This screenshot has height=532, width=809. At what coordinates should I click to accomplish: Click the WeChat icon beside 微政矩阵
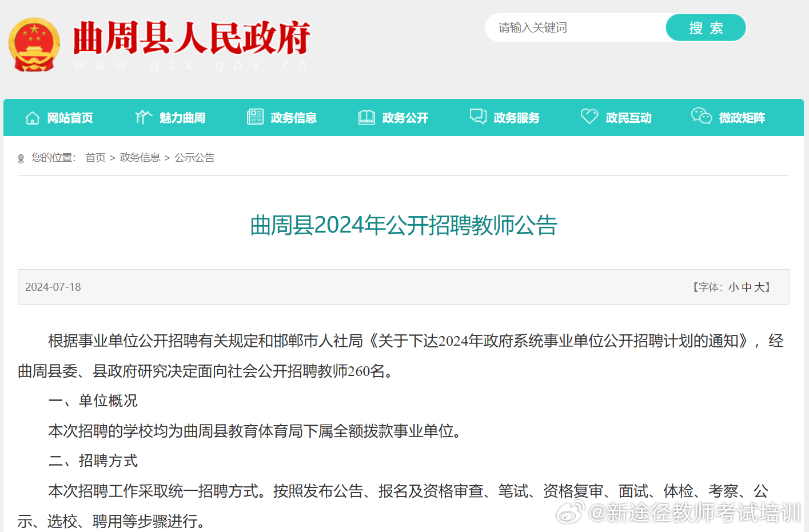(702, 116)
